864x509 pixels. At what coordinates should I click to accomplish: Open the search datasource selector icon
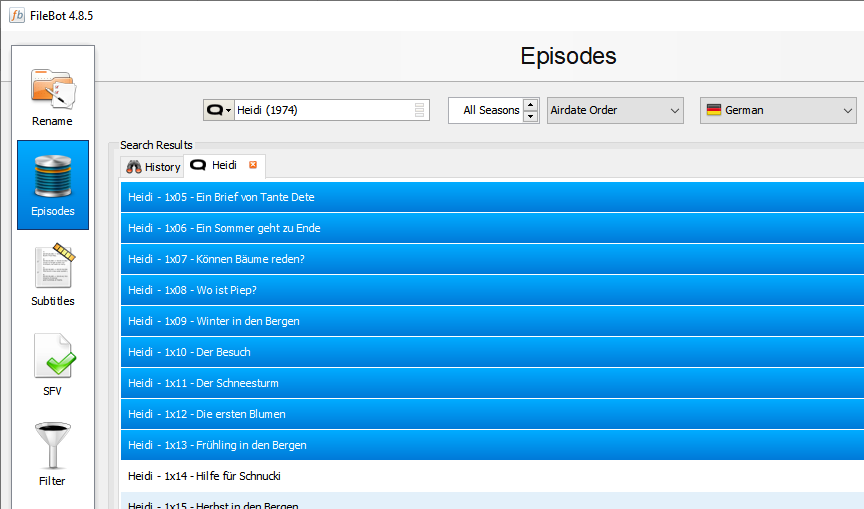pos(218,110)
